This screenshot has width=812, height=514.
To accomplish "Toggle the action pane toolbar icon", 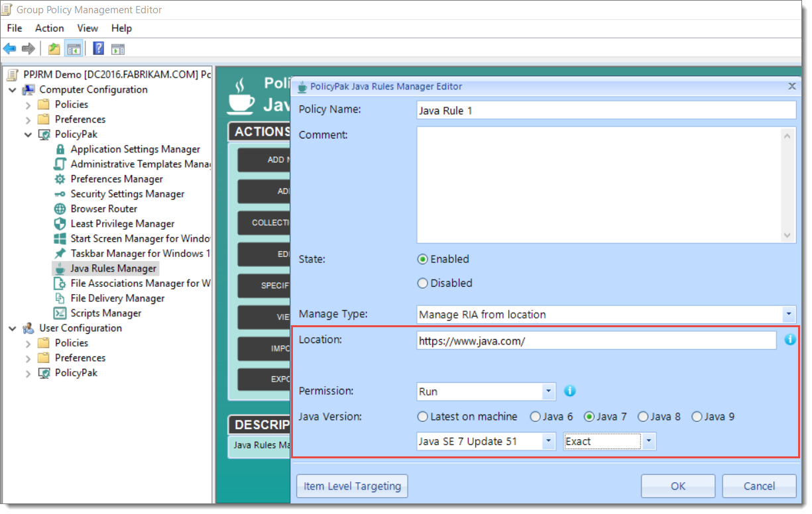I will pos(118,48).
